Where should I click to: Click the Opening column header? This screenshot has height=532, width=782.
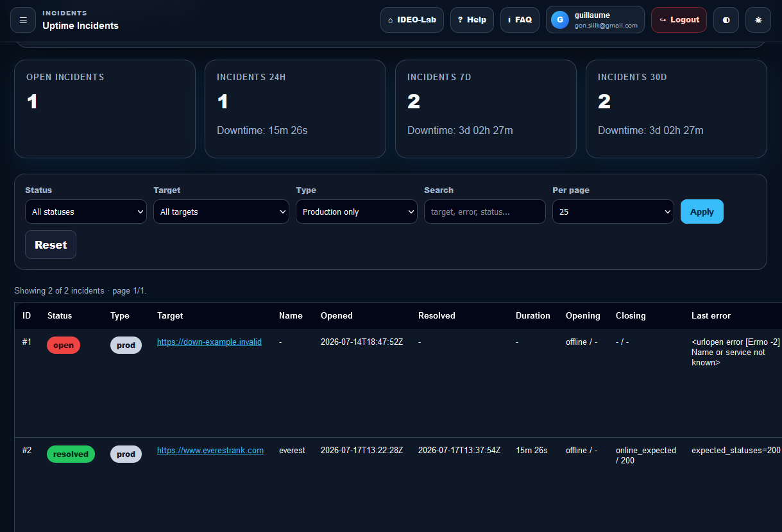[583, 315]
